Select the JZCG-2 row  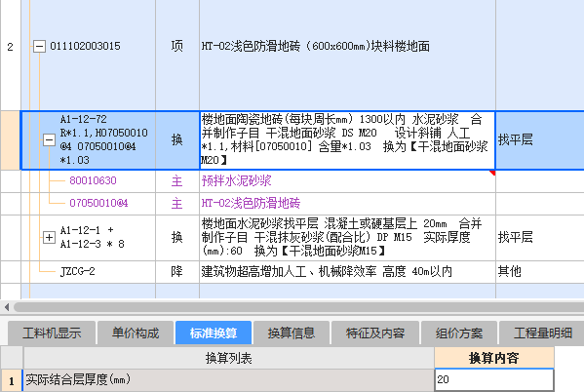point(77,271)
